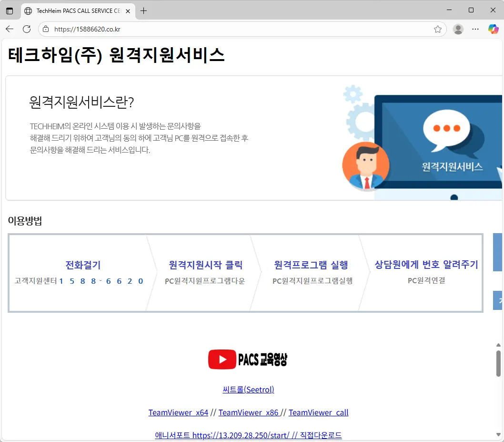Launch the Copilot sidebar icon
Screen dimensions: 504x442
click(493, 29)
